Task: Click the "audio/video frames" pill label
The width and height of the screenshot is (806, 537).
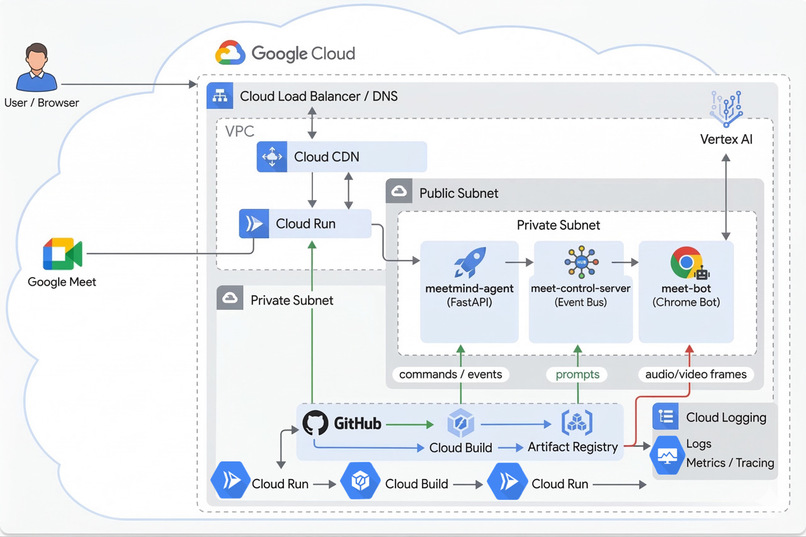Action: click(696, 374)
